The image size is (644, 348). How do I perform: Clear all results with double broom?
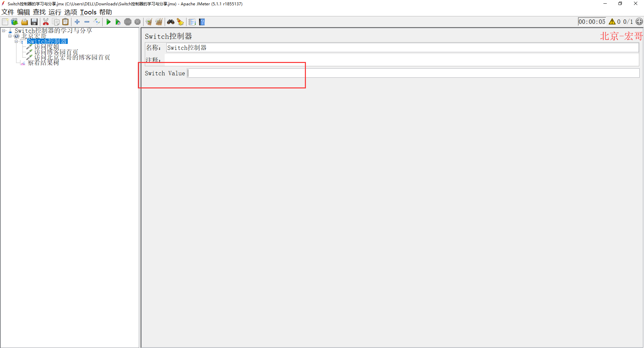point(159,22)
